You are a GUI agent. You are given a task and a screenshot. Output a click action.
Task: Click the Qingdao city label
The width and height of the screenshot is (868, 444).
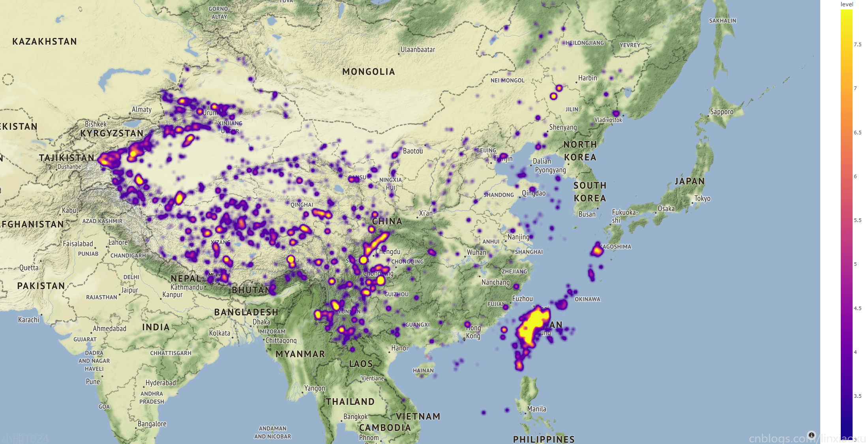534,193
